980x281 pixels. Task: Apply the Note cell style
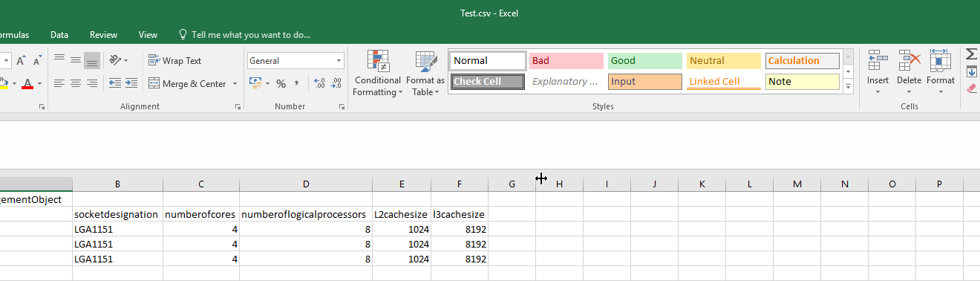click(x=803, y=82)
